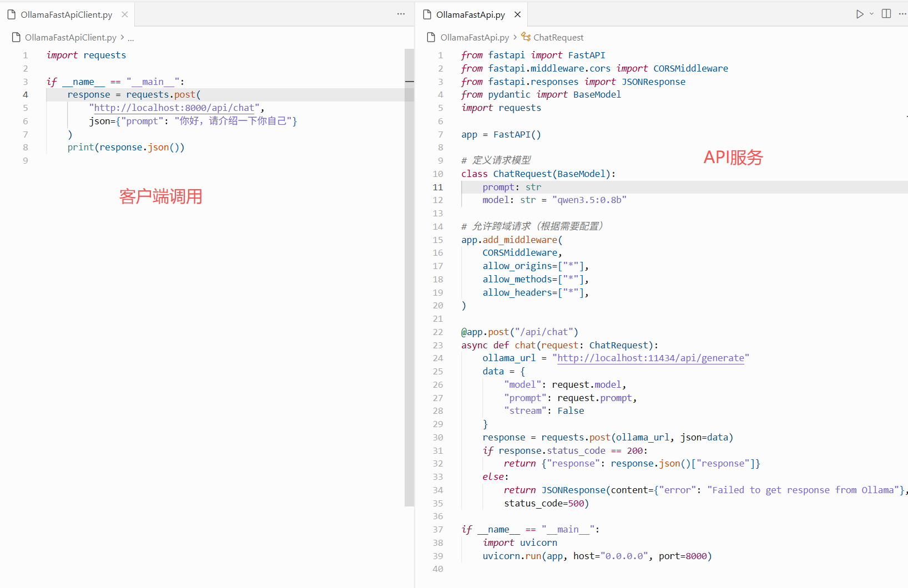Click 'import requests' in the client file
This screenshot has height=588, width=908.
pyautogui.click(x=86, y=55)
